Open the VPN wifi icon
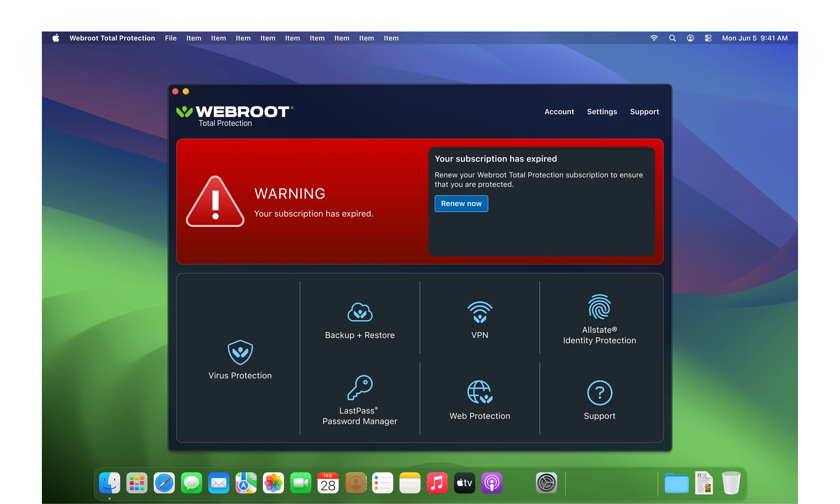The image size is (840, 504). (479, 312)
